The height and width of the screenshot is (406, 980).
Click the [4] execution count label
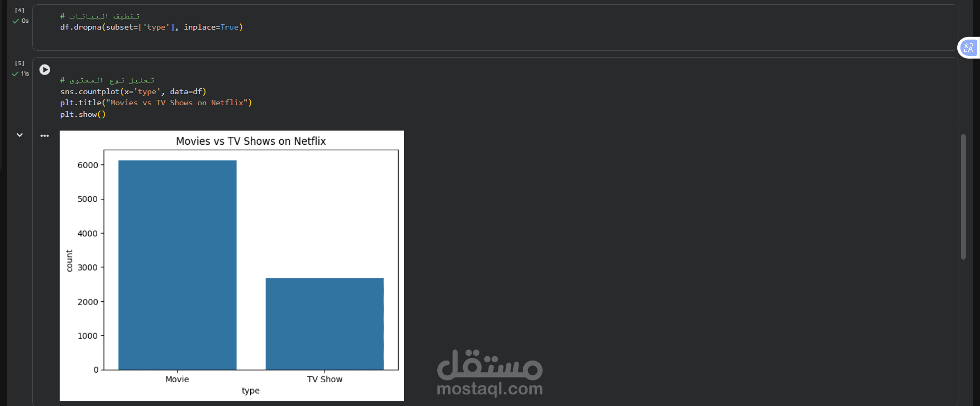tap(20, 11)
